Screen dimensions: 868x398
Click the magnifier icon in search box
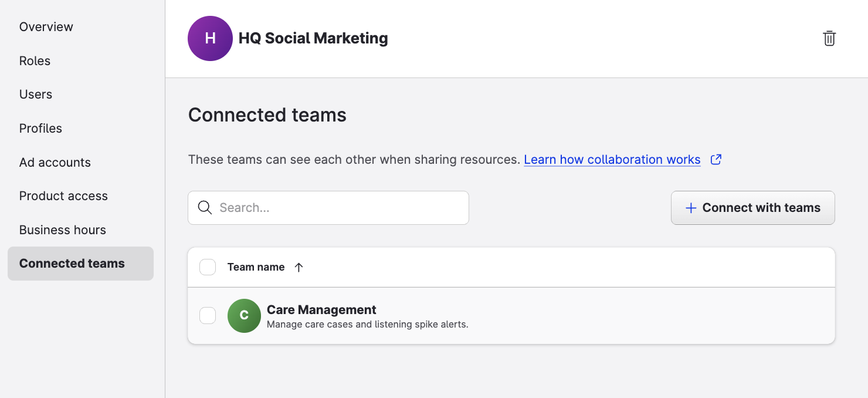click(205, 208)
